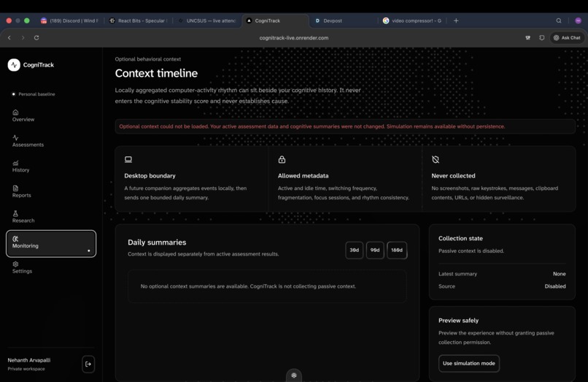The image size is (588, 382).
Task: Open Settings in the sidebar
Action: coord(22,267)
